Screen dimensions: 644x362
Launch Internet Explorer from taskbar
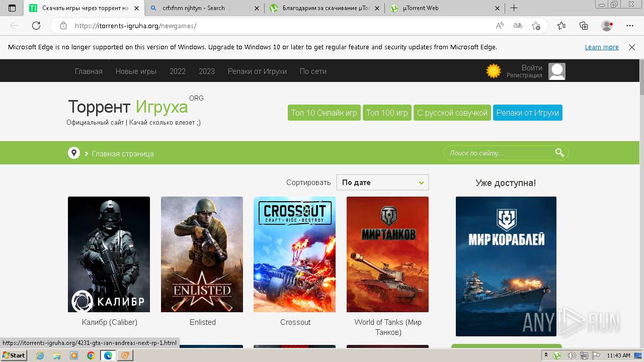pyautogui.click(x=40, y=355)
